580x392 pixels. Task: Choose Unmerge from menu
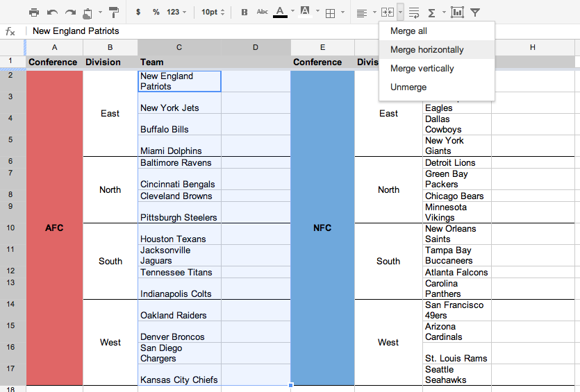pyautogui.click(x=437, y=87)
